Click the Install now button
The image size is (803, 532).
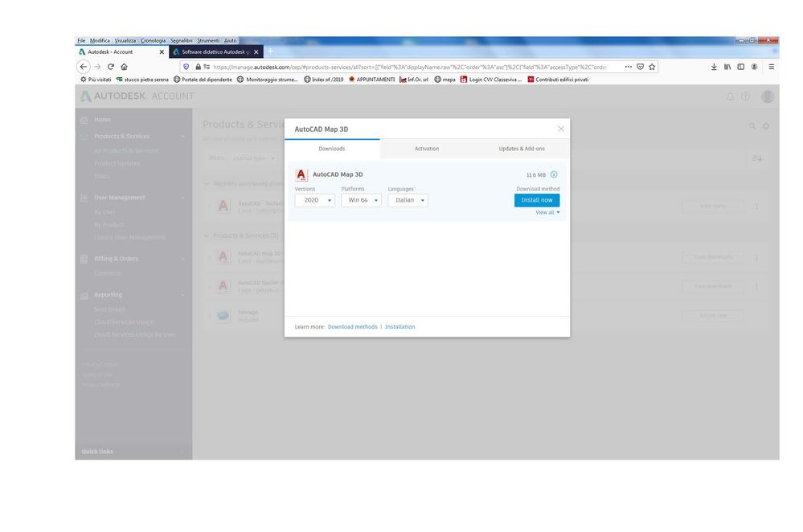click(537, 200)
